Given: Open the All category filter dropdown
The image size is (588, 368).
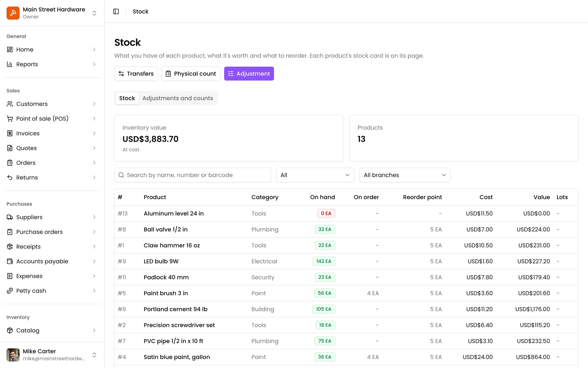Looking at the screenshot, I should [x=315, y=175].
